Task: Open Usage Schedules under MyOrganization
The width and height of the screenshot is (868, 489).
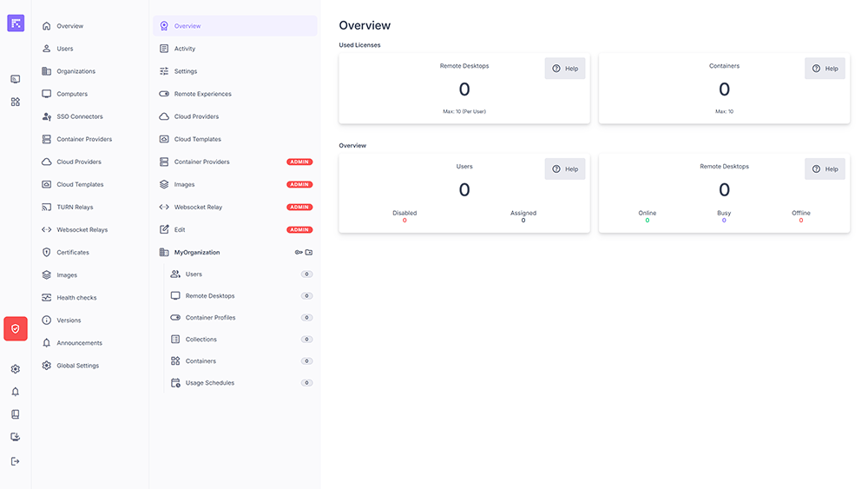Action: tap(209, 383)
